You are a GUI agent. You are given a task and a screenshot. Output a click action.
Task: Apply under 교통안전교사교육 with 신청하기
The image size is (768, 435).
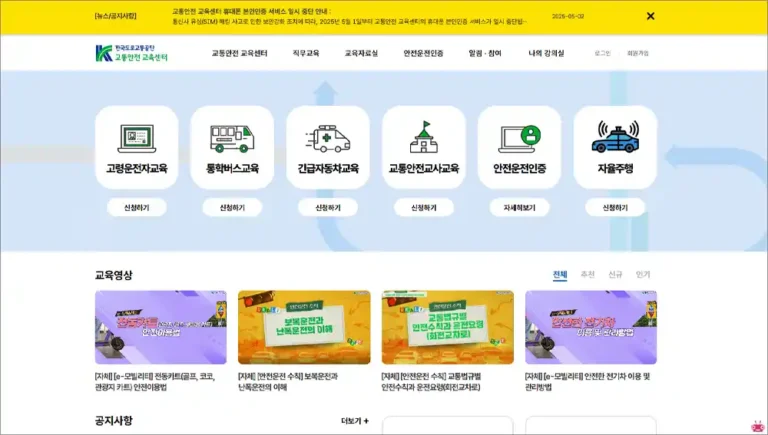coord(424,208)
